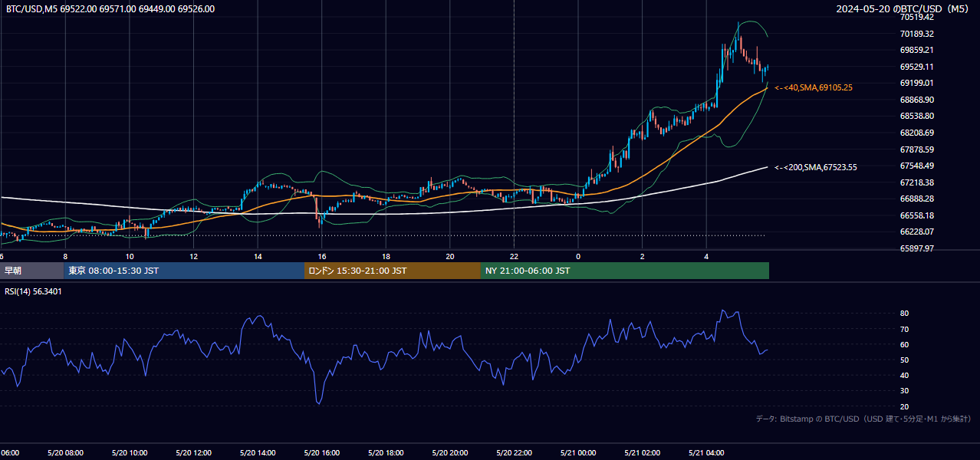Click hour label 20 below price chart
This screenshot has width=980, height=460.
coord(450,257)
